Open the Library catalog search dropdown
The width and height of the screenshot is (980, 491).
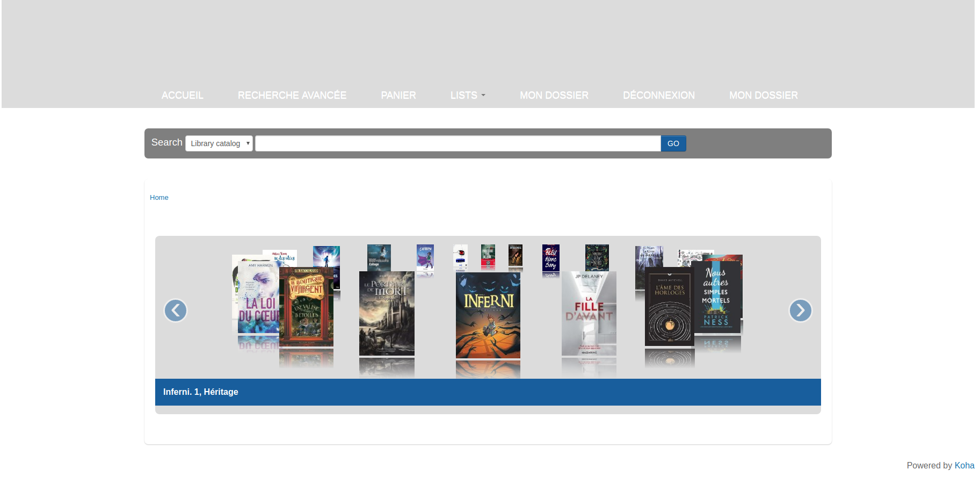[x=219, y=143]
